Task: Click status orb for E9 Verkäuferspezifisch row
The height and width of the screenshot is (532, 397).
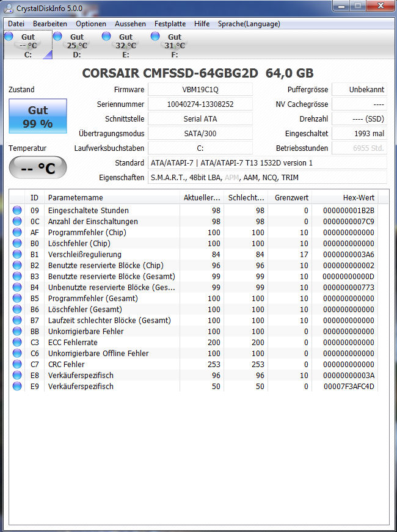Action: coord(17,386)
